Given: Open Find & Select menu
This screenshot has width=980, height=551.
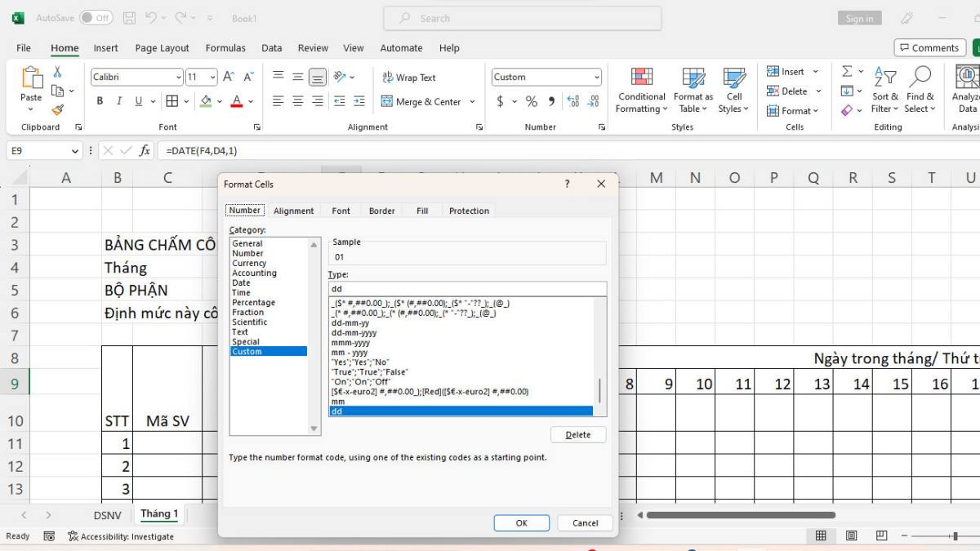Looking at the screenshot, I should (920, 91).
